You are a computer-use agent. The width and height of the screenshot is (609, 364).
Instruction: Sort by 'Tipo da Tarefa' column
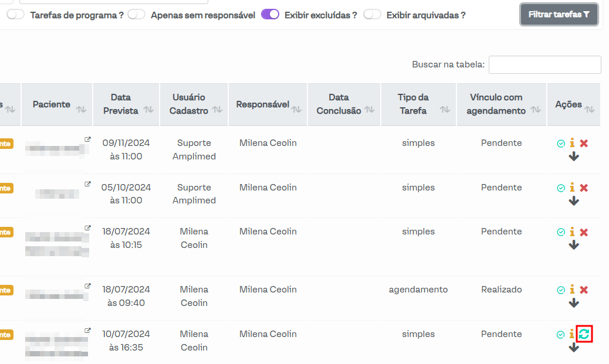point(418,104)
